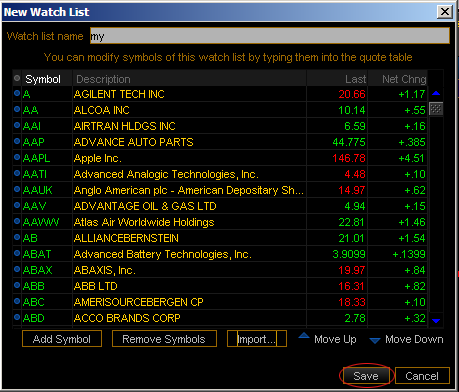Click the AGILENT TECH INC description
Image resolution: width=459 pixels, height=392 pixels.
(x=119, y=94)
